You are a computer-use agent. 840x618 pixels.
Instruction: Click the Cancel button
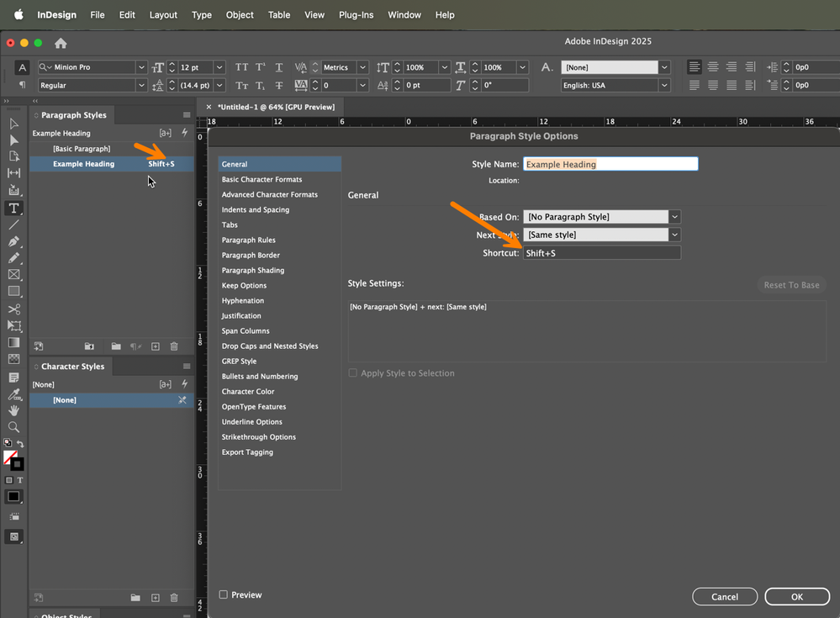pos(725,597)
